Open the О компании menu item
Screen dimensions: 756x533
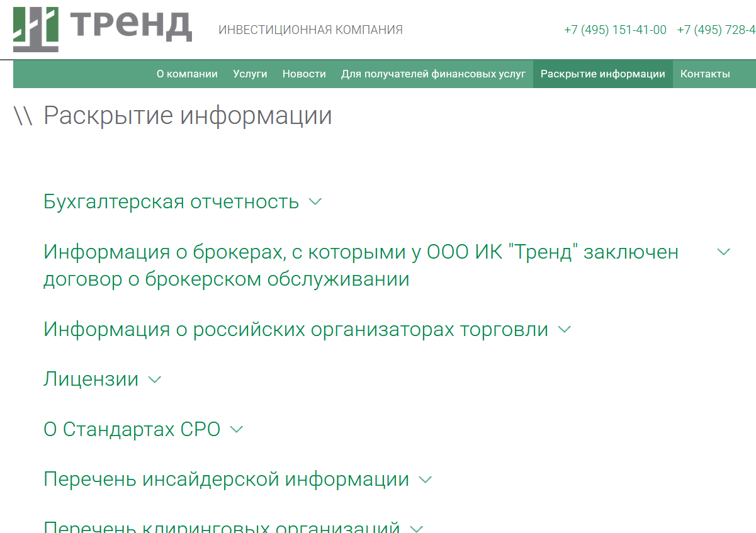click(187, 74)
